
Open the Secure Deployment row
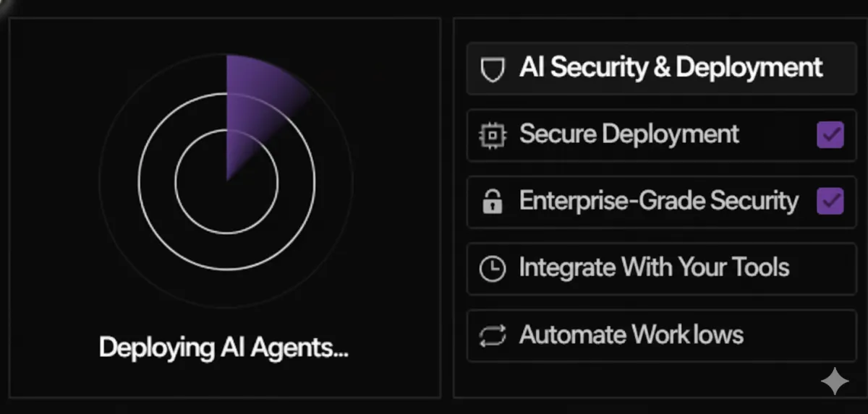(661, 135)
